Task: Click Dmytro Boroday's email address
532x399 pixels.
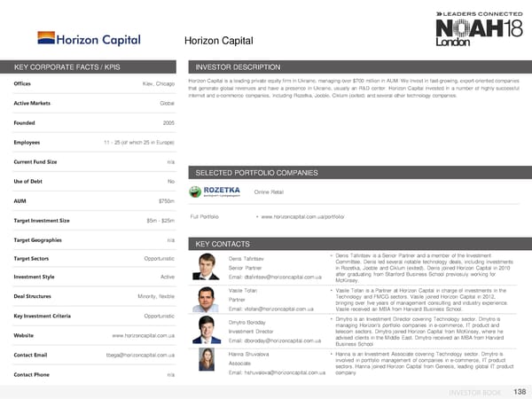Action: point(276,340)
